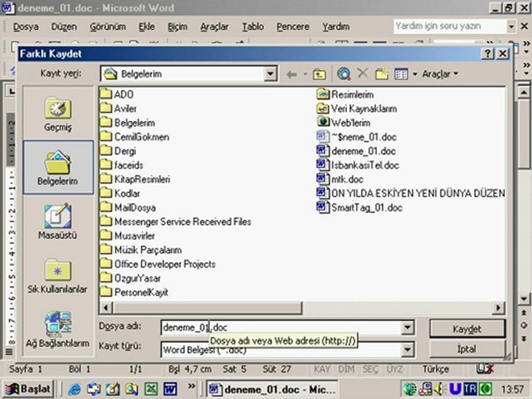Screen dimensions: 532x399
Task: Click the Back arrow in save dialog
Action: 291,74
